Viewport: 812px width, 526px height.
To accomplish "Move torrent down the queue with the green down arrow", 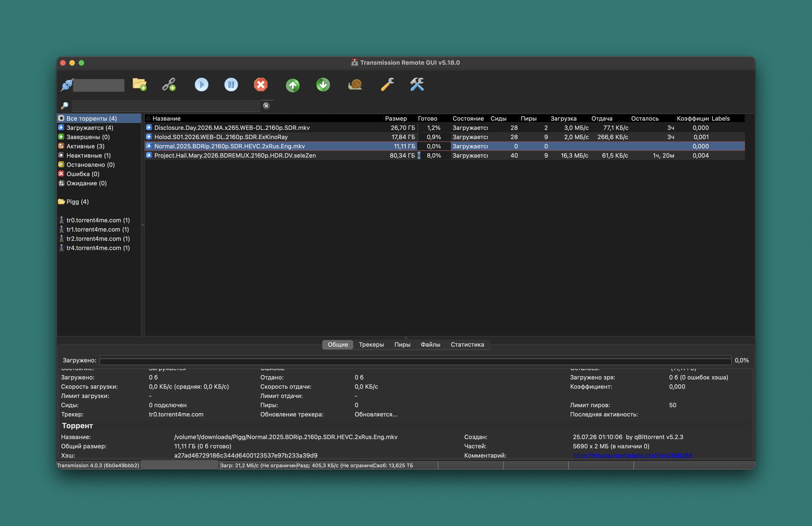I will click(x=323, y=85).
